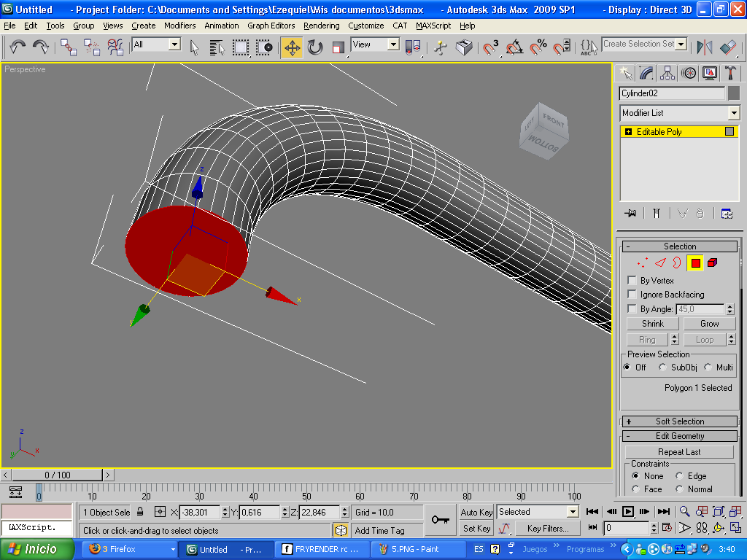Toggle the Window/Crossing selection icon
Viewport: 747px width, 560px height.
tap(264, 47)
